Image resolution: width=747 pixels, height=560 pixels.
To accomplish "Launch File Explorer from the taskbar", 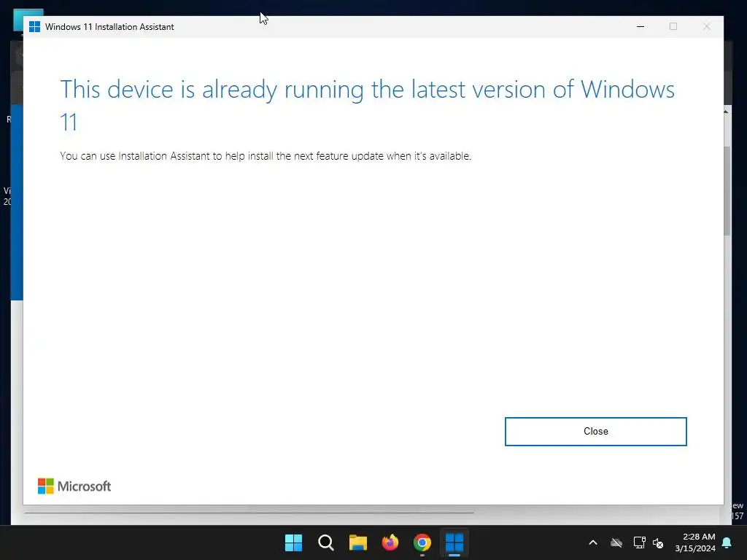I will (357, 542).
